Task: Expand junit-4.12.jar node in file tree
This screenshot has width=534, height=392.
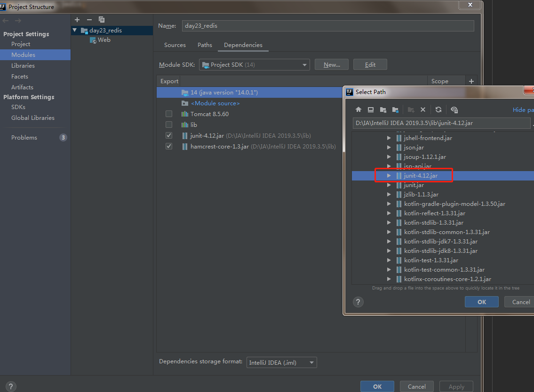Action: tap(389, 176)
